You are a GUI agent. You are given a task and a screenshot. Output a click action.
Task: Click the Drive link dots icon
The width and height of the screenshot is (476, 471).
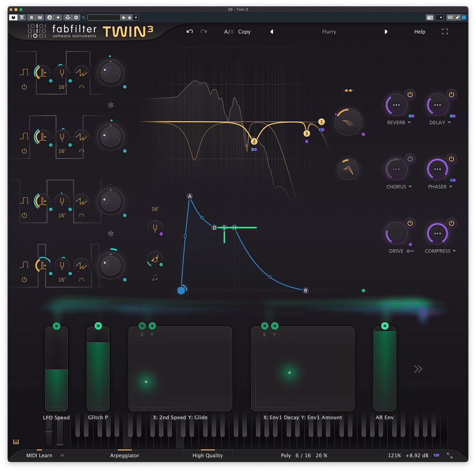tap(410, 251)
